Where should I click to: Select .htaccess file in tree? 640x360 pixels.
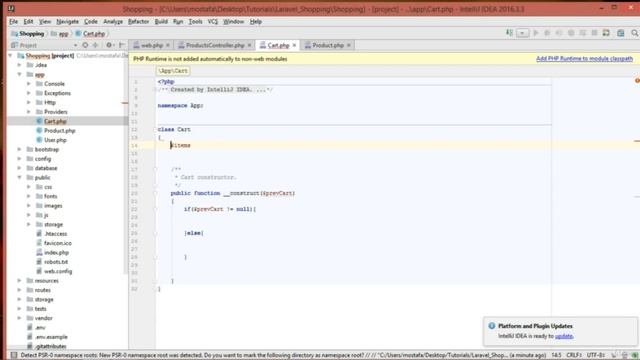(56, 234)
